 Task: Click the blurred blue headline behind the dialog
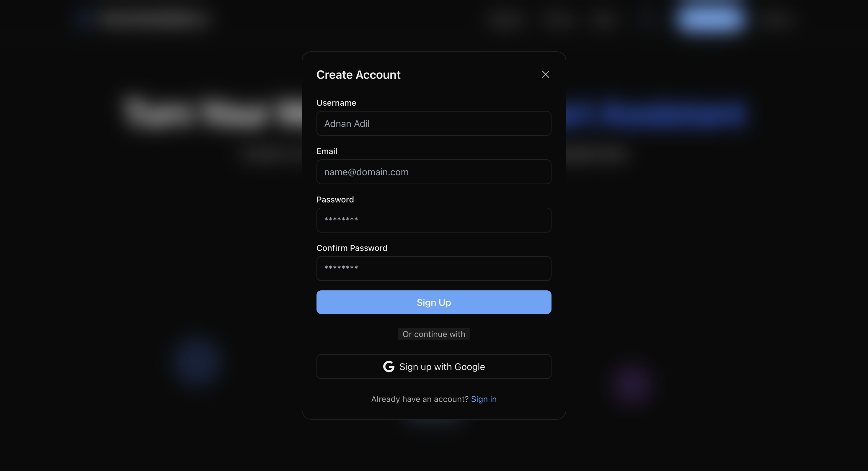pyautogui.click(x=657, y=113)
